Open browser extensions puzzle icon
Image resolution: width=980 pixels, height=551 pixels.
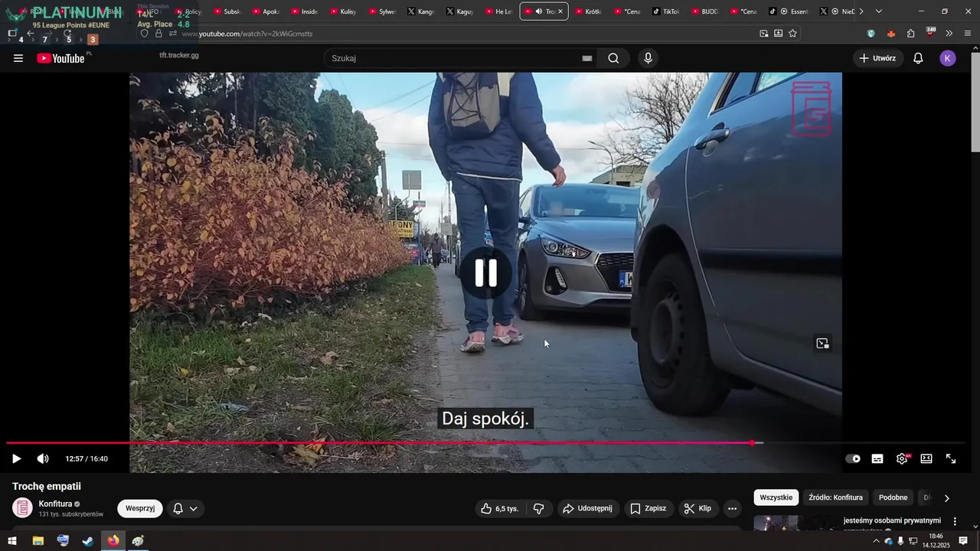click(x=911, y=34)
